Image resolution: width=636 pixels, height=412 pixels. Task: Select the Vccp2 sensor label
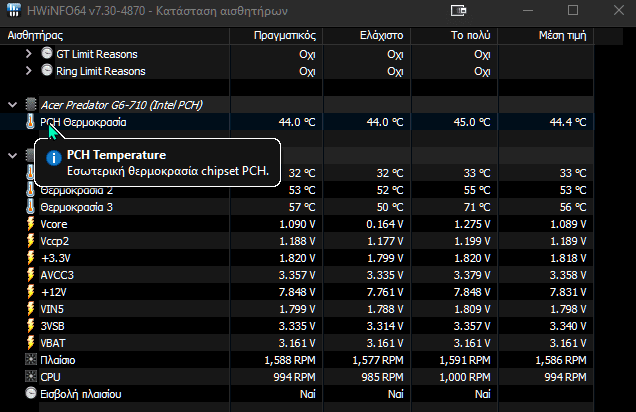(54, 241)
